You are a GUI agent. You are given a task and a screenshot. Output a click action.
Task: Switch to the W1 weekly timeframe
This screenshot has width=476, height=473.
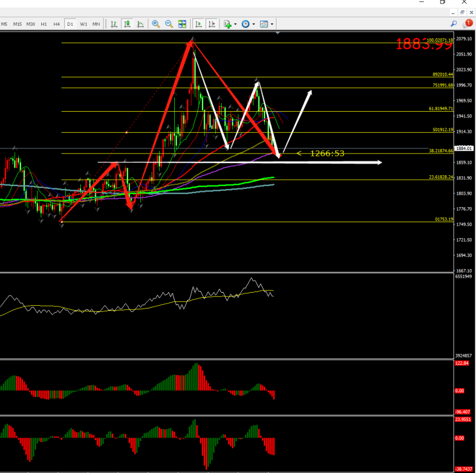click(x=84, y=24)
